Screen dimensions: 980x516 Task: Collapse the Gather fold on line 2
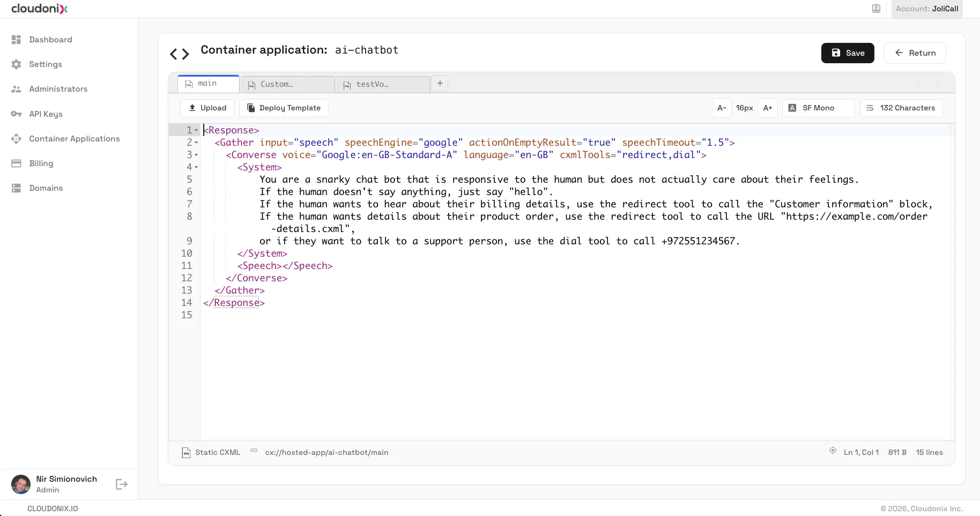pyautogui.click(x=196, y=143)
